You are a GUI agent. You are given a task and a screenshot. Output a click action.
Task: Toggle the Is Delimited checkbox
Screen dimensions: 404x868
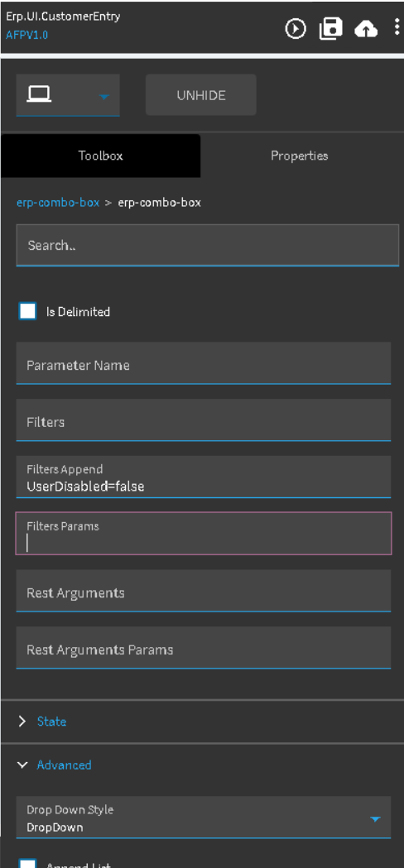pos(27,311)
